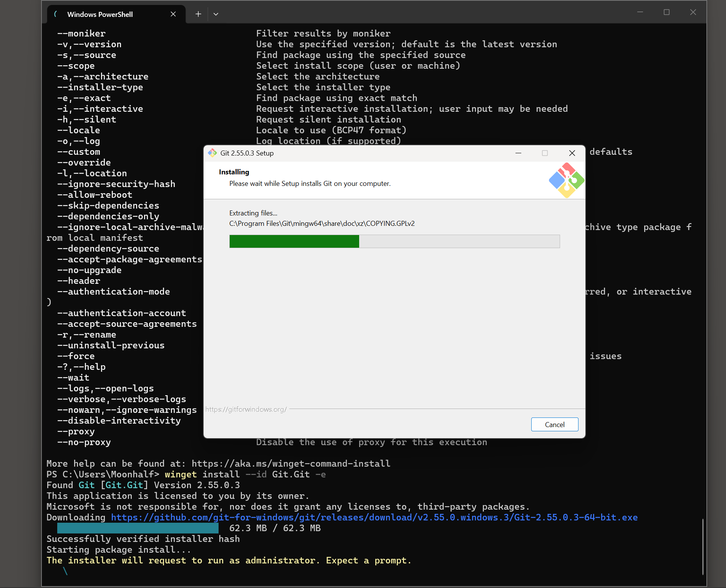Screen dimensions: 726x588
Task: Click the 'Git 2.55.0.3 Setup' title
Action: click(247, 153)
